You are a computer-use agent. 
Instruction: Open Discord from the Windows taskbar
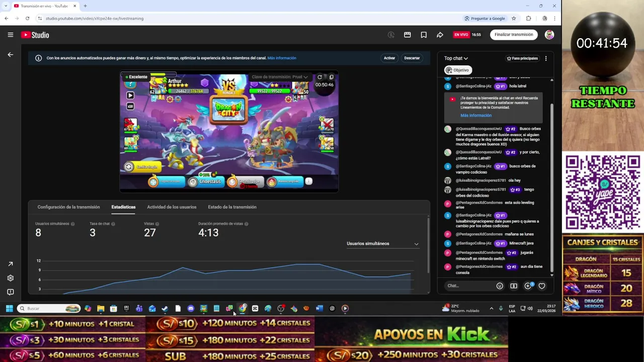191,308
